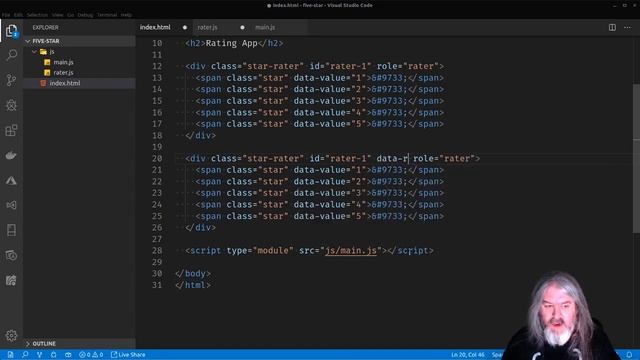
Task: Click data-value="5" on line 25
Action: [330, 216]
